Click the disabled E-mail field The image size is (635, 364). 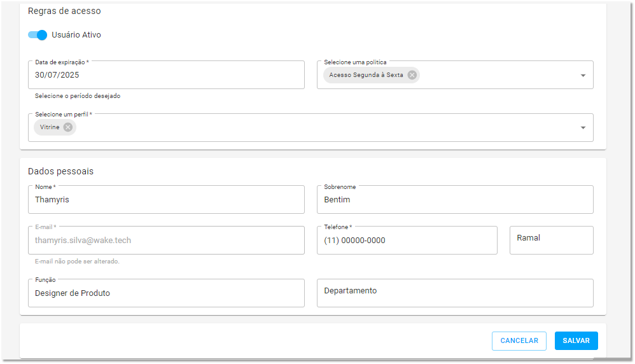(166, 240)
